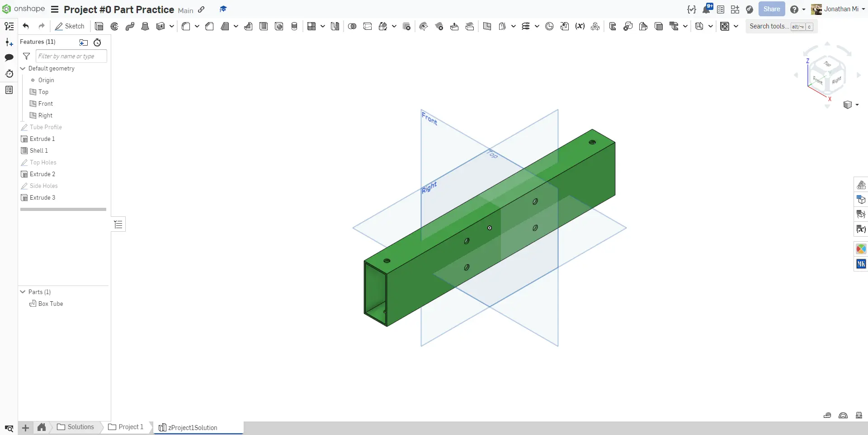Open notifications bell
Image resolution: width=868 pixels, height=435 pixels.
pos(707,9)
